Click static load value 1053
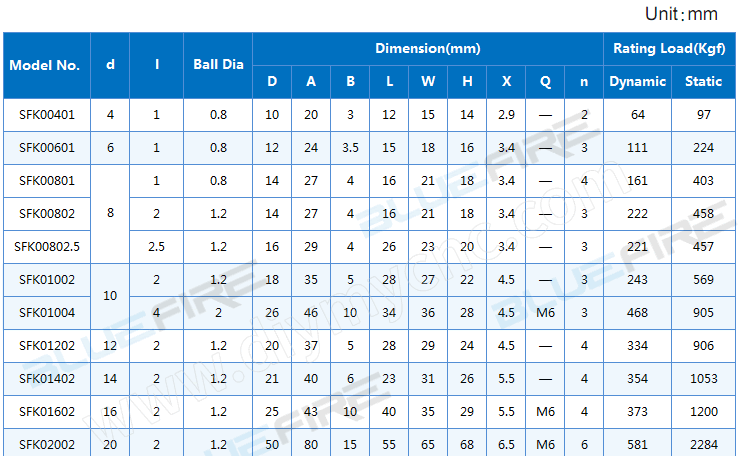 [704, 378]
